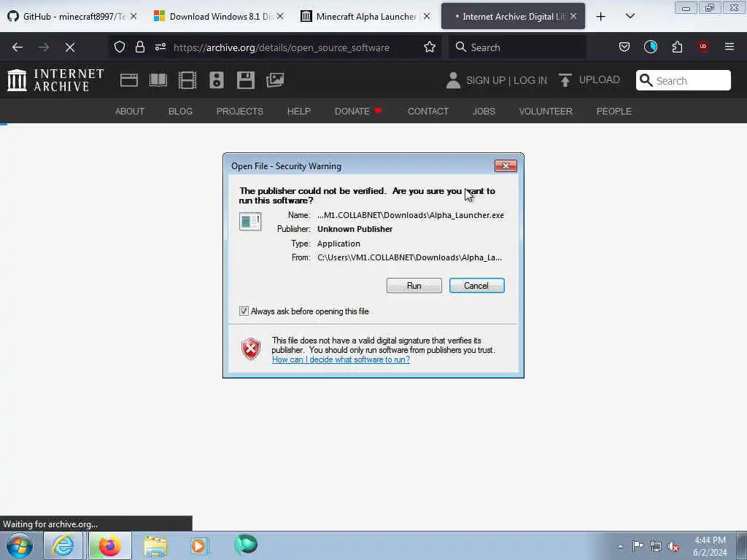This screenshot has height=560, width=747.
Task: Click the muted volume tray icon
Action: 673,546
